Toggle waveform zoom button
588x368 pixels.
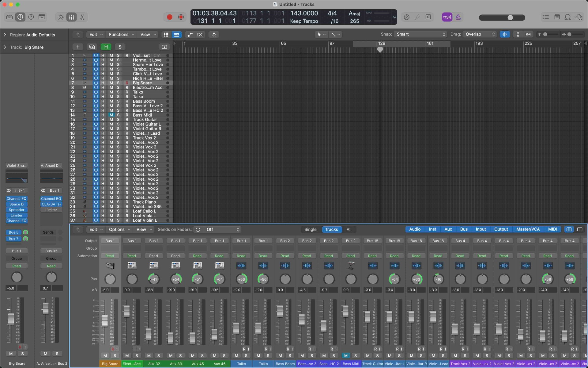point(505,34)
